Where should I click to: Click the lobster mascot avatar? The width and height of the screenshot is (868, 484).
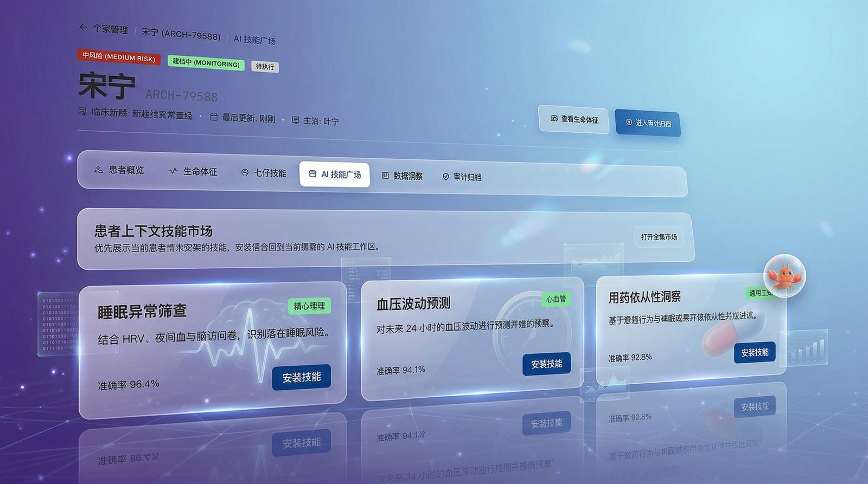click(x=784, y=275)
